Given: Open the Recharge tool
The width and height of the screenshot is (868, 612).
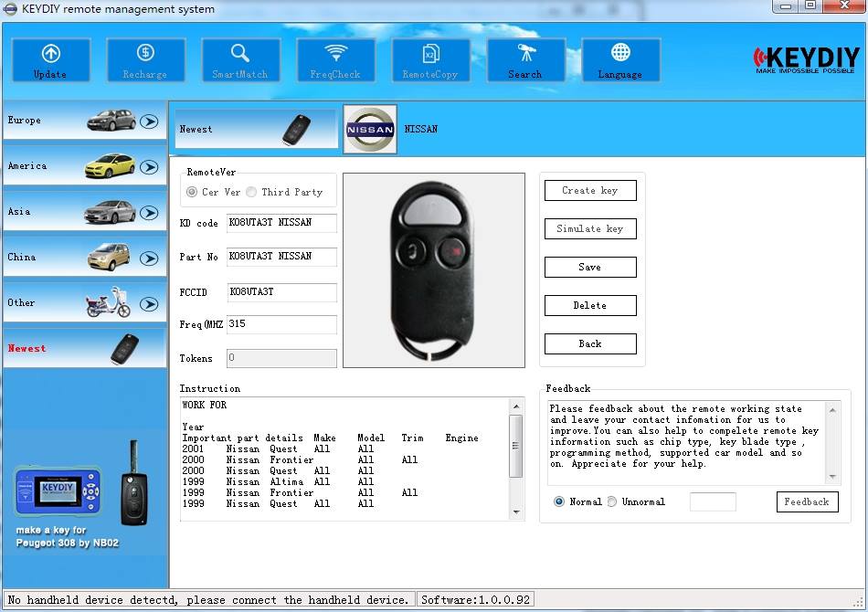Looking at the screenshot, I should (x=145, y=59).
